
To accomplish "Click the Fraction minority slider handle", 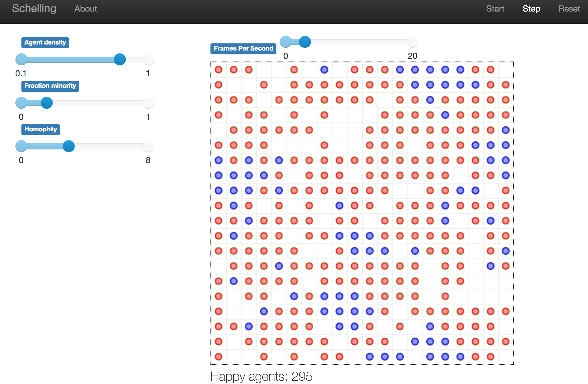I will [46, 103].
